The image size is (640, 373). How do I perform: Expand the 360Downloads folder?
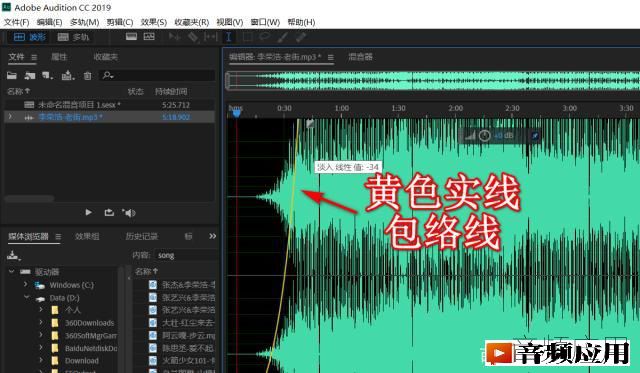coord(41,322)
